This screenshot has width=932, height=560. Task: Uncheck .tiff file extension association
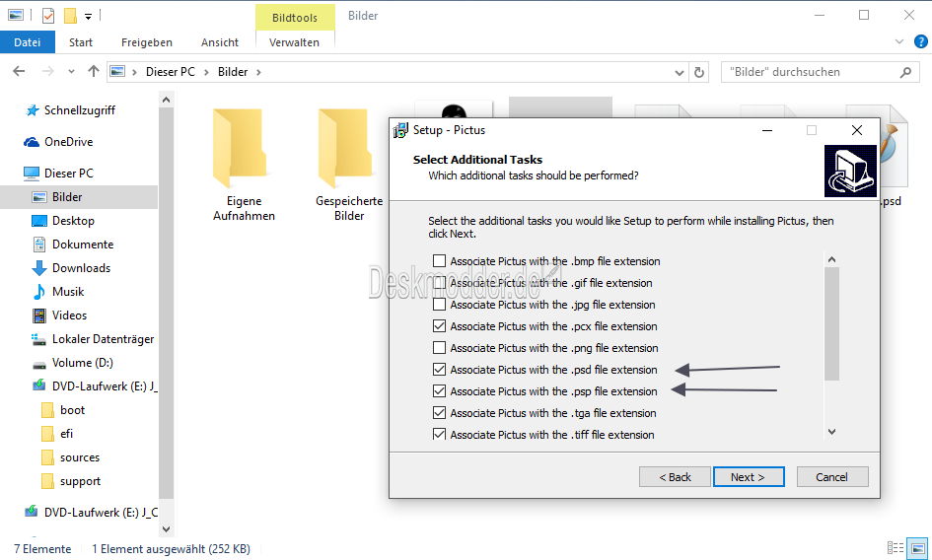coord(439,435)
